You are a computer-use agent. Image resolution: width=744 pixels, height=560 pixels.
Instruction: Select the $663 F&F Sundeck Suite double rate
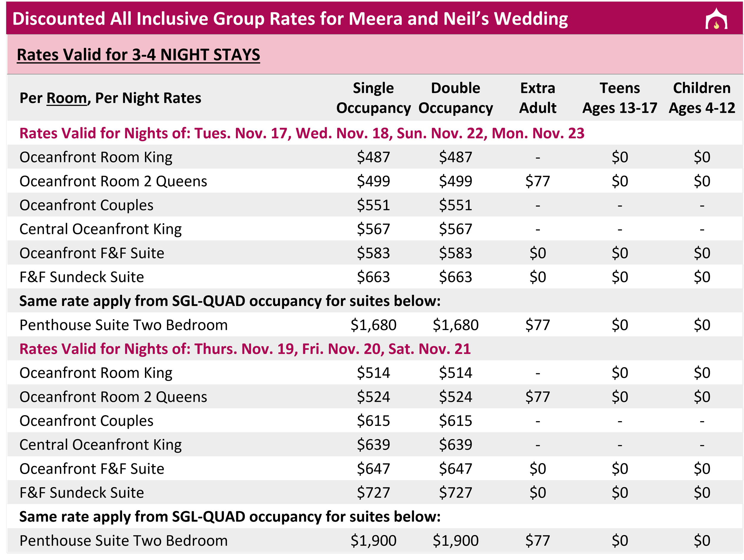click(x=455, y=277)
